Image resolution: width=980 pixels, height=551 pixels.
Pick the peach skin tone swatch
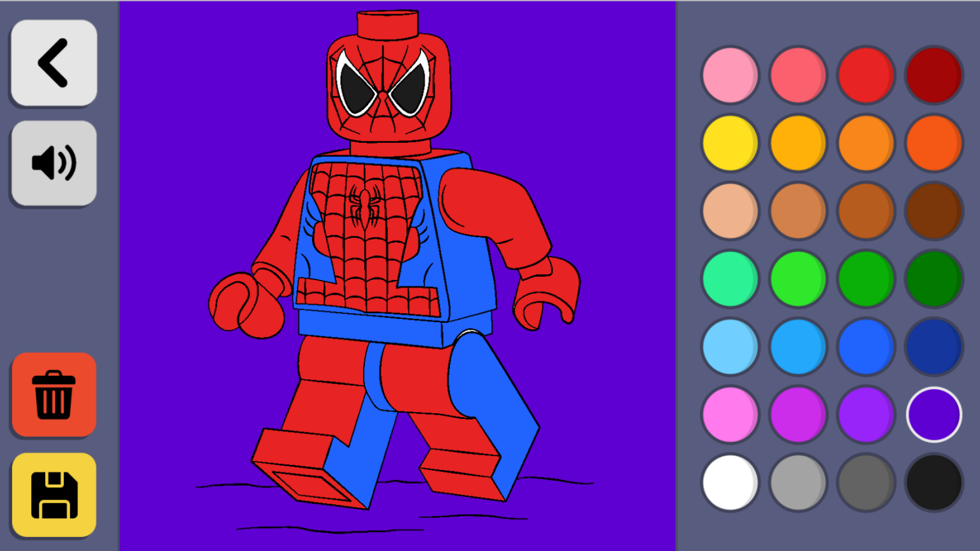pyautogui.click(x=730, y=211)
